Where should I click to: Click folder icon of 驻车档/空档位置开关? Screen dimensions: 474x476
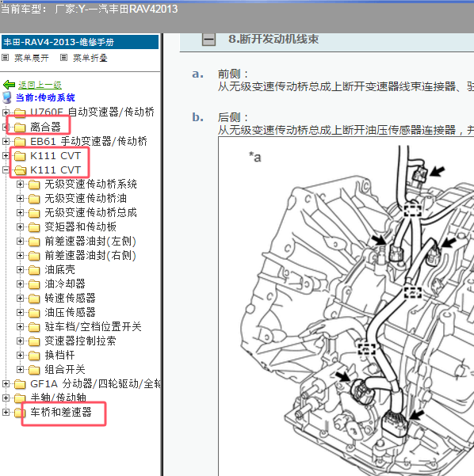[34, 327]
